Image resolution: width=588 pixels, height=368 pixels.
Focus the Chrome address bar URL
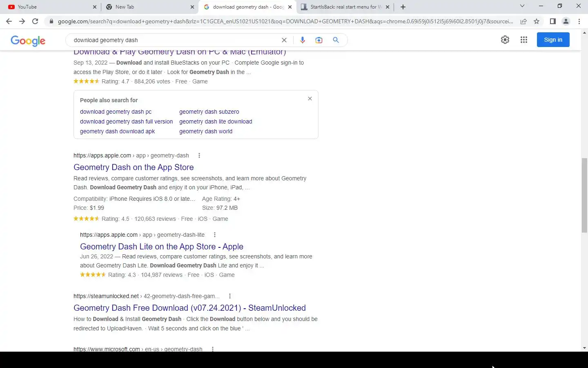285,21
